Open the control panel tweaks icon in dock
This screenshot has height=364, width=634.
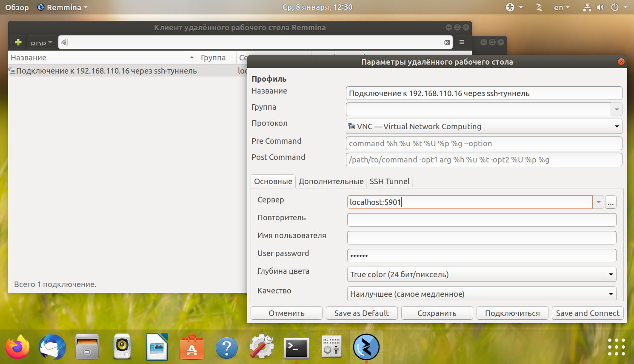click(331, 347)
